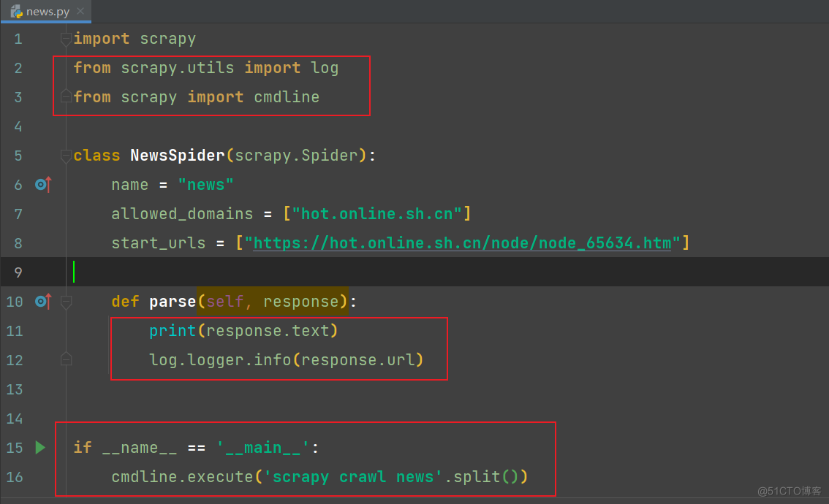Close the news.py tab
This screenshot has width=829, height=504.
pos(80,10)
